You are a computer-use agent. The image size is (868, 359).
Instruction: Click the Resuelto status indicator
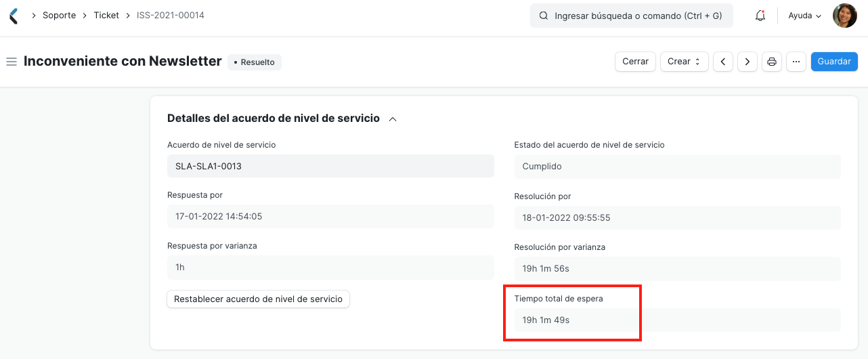pos(255,62)
